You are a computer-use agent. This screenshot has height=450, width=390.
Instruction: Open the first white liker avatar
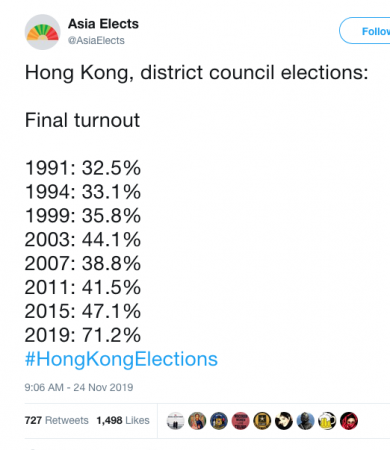[176, 421]
